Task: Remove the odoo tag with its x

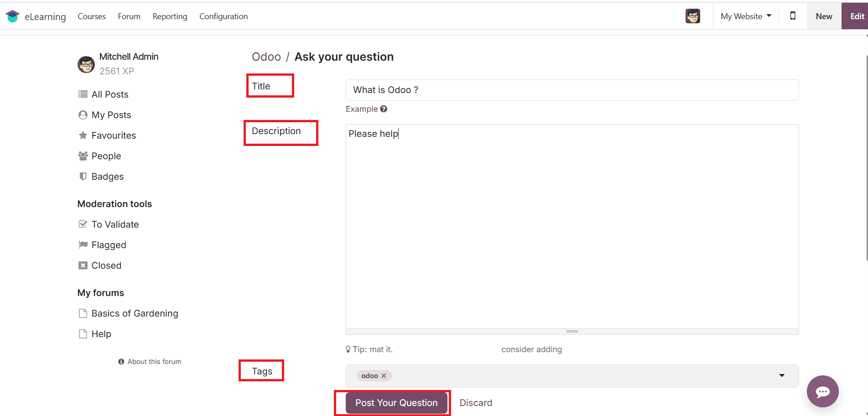Action: [384, 376]
